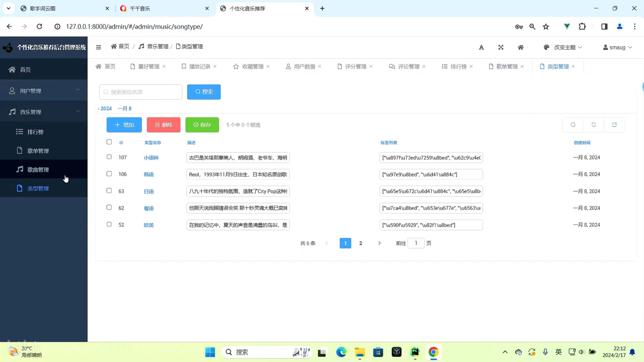The width and height of the screenshot is (644, 362).
Task: Refresh the table with the reload icon
Action: point(594,125)
